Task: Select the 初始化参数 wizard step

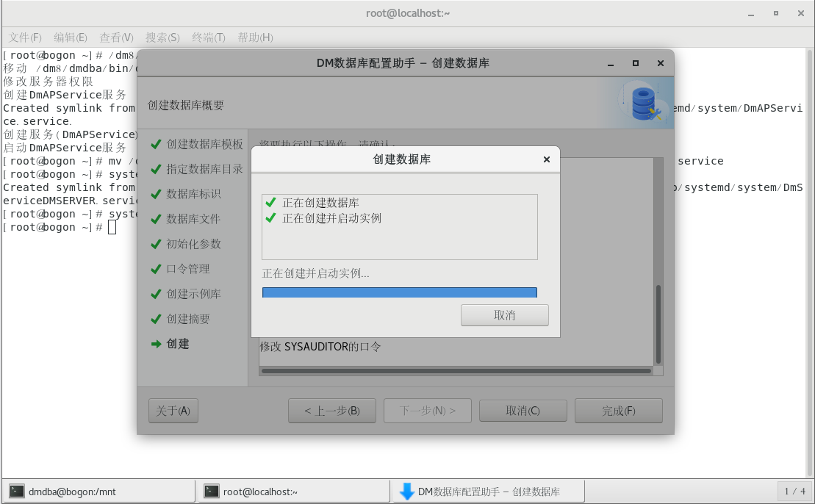Action: tap(193, 244)
